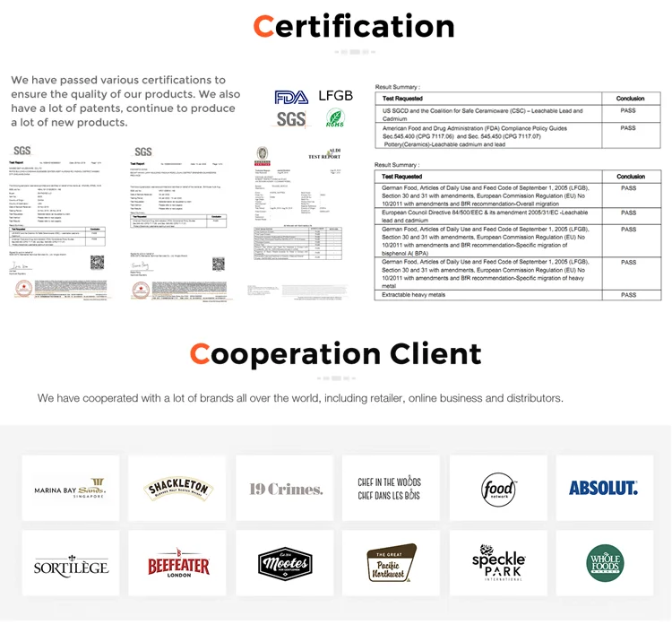The height and width of the screenshot is (642, 672).
Task: Click PASS beside European Council Directive row
Action: [628, 213]
